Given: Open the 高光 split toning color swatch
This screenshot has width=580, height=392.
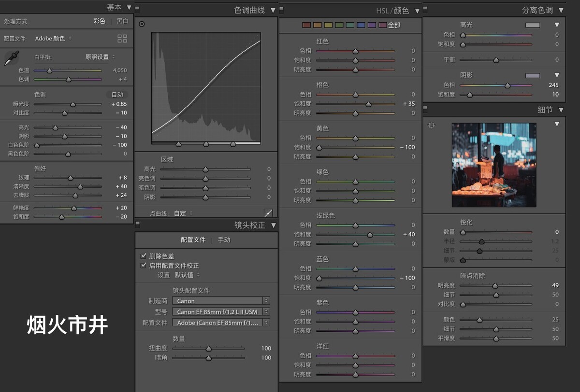Looking at the screenshot, I should point(533,25).
